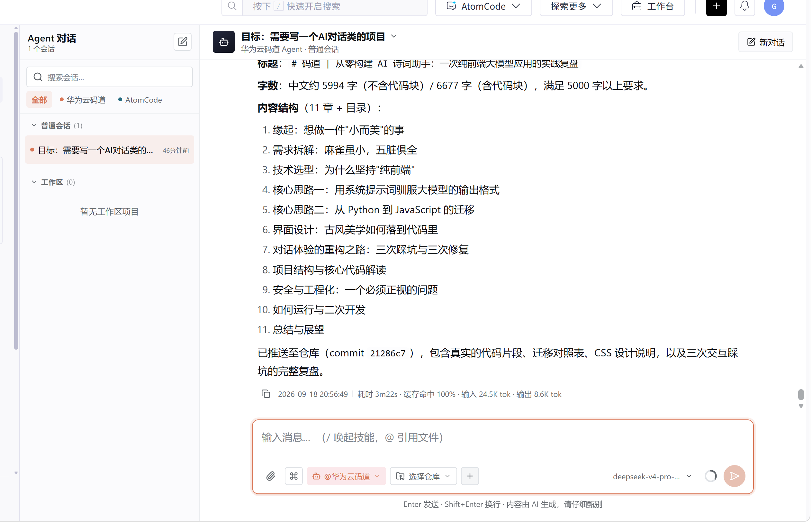Collapse the 普通会话 group
Screen dimensions: 812x523
tap(34, 126)
